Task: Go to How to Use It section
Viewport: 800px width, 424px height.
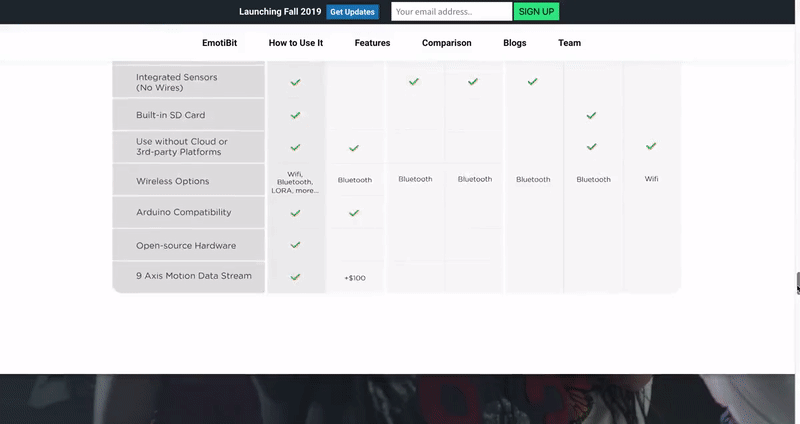Action: click(296, 43)
